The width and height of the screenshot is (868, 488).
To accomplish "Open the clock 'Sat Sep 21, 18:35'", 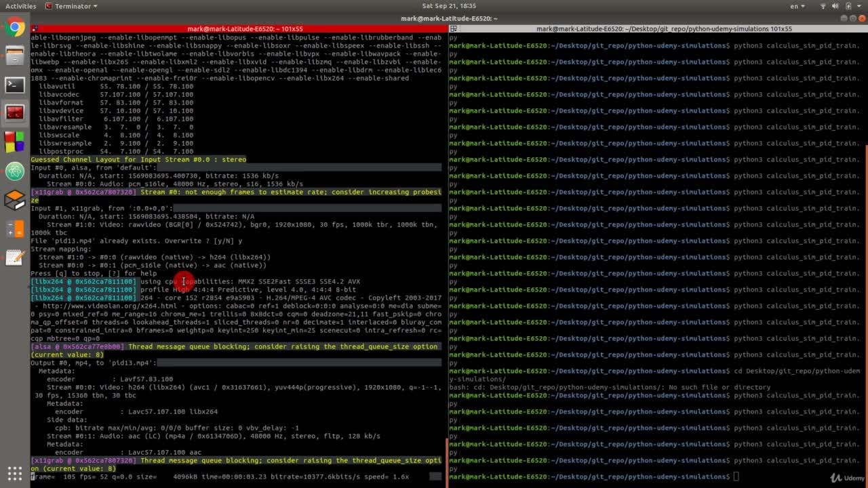I will coord(449,6).
